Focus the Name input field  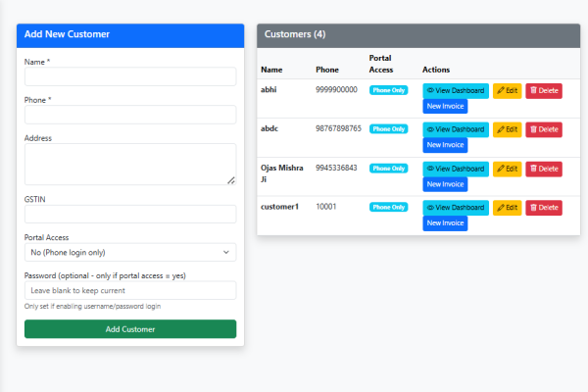(x=130, y=76)
